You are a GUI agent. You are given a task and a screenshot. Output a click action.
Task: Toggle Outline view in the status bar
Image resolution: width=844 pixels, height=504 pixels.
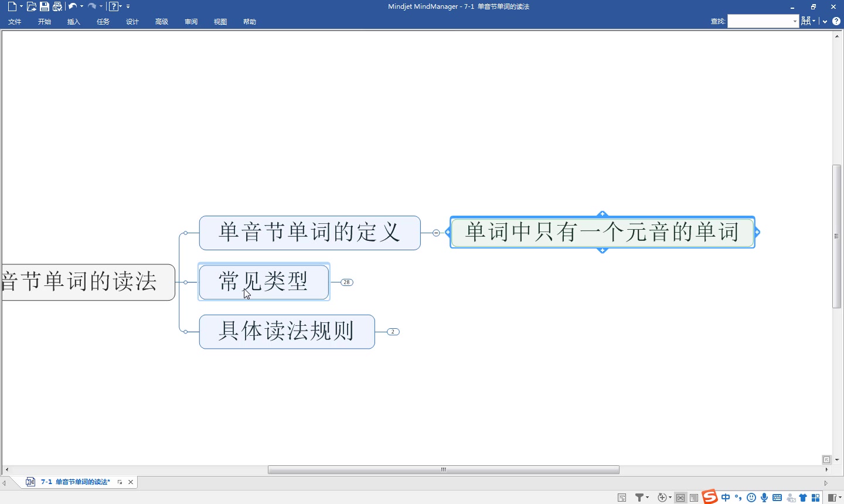[694, 498]
